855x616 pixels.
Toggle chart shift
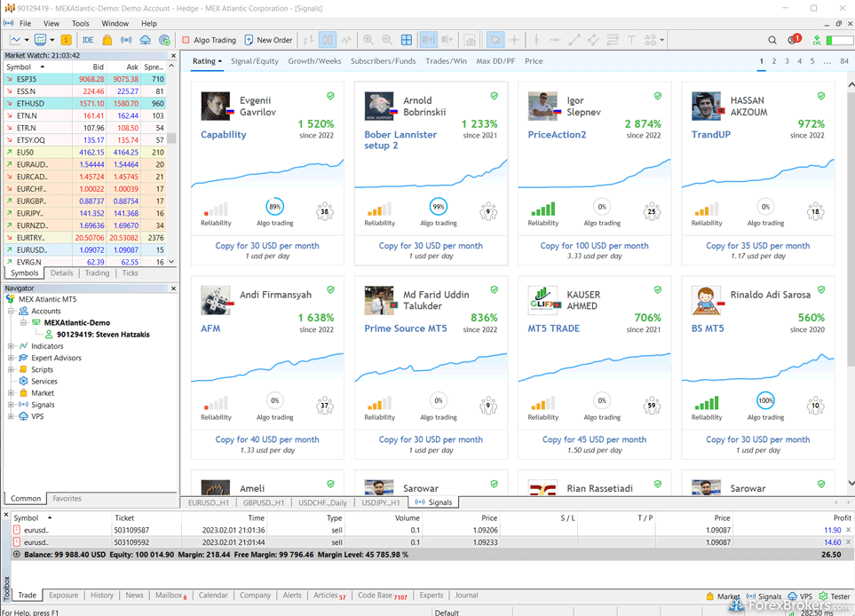(x=447, y=40)
